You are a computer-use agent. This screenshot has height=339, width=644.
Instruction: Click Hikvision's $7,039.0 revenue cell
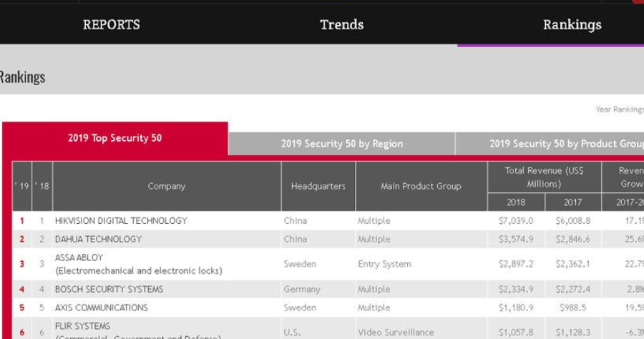[x=515, y=221]
